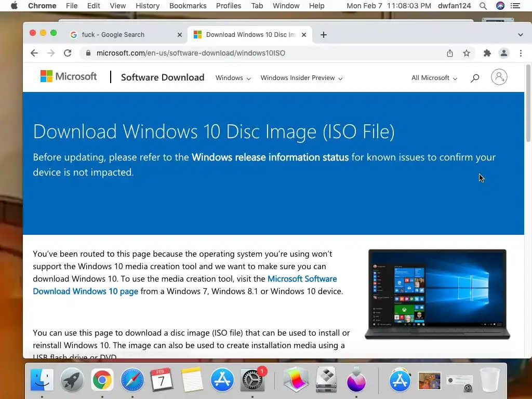Share this page from the address bar
This screenshot has width=532, height=399.
click(x=450, y=53)
